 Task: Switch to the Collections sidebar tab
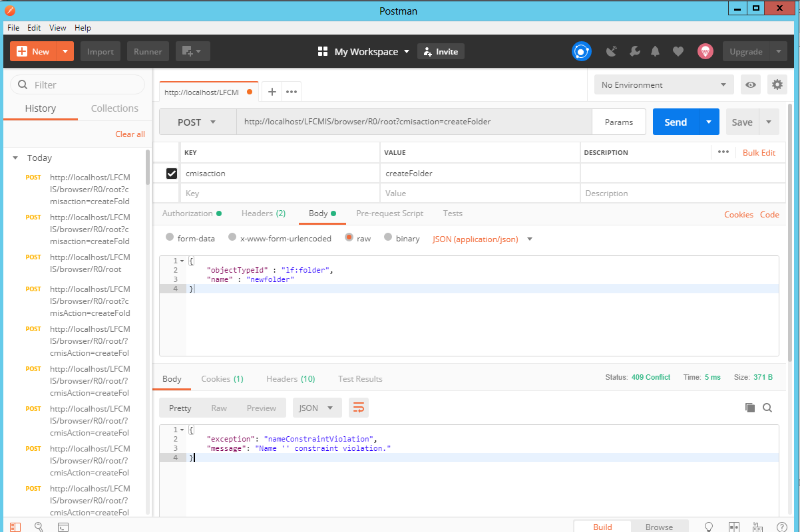pyautogui.click(x=114, y=108)
